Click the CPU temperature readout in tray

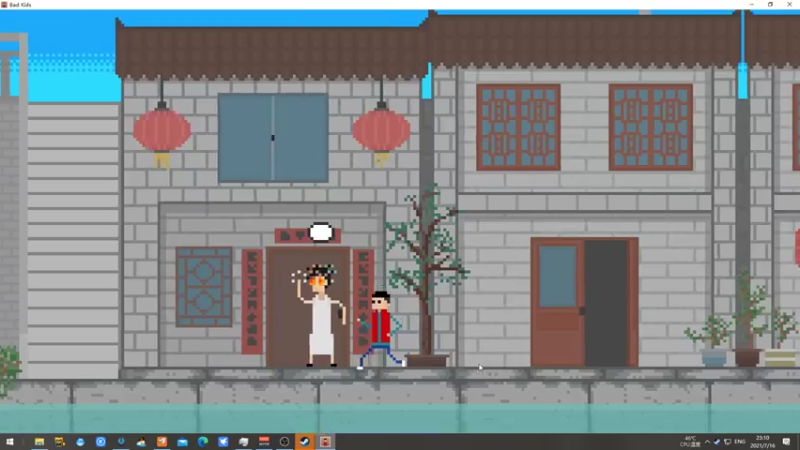click(690, 442)
